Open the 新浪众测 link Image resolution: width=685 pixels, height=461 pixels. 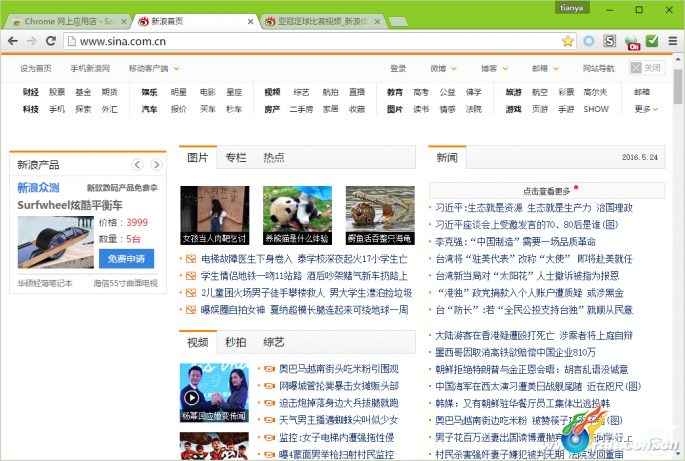pyautogui.click(x=38, y=187)
